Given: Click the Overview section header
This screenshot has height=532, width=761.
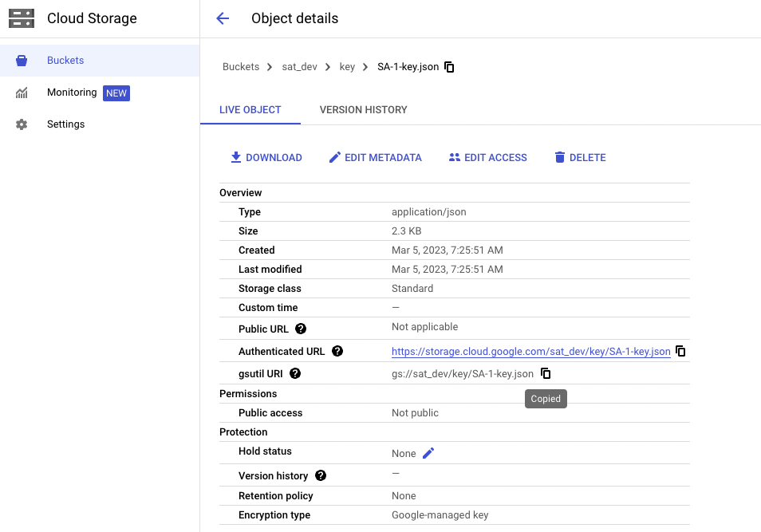Looking at the screenshot, I should [240, 193].
